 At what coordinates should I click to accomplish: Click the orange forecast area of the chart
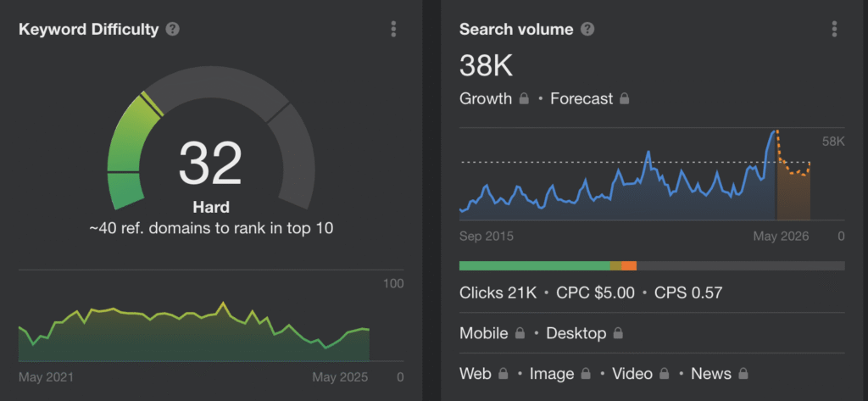point(793,192)
